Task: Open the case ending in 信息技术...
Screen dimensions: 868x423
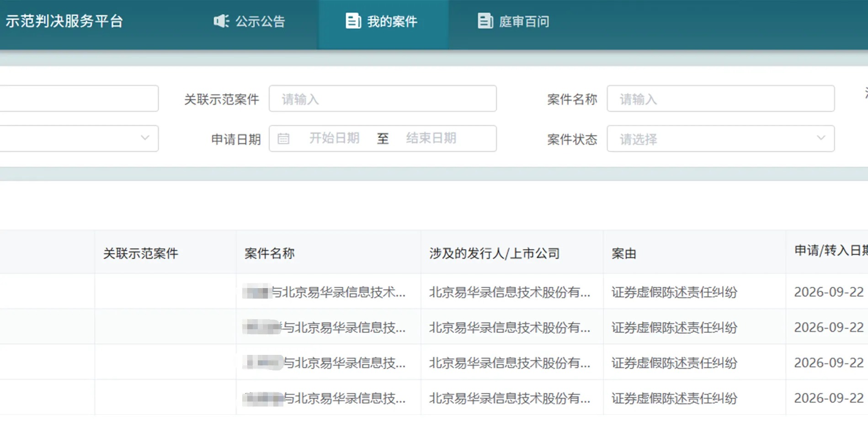Action: (x=325, y=292)
